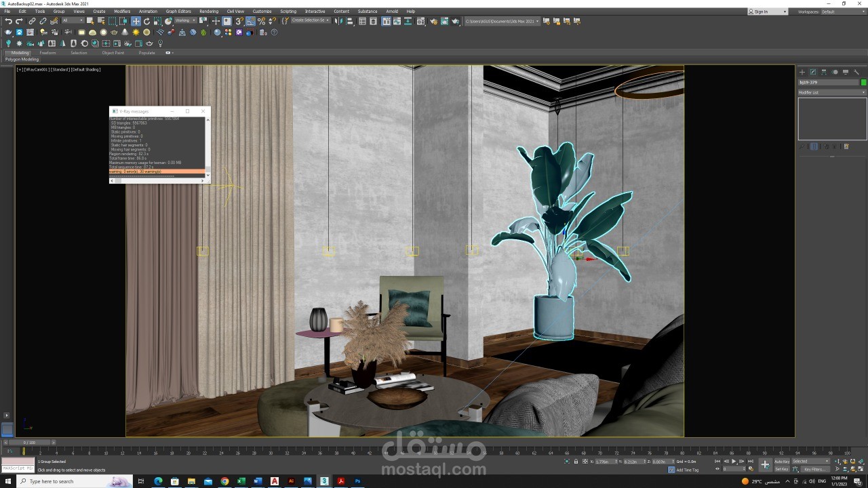Viewport: 868px width, 488px height.
Task: Activate the Select and Rotate tool
Action: pyautogui.click(x=146, y=21)
